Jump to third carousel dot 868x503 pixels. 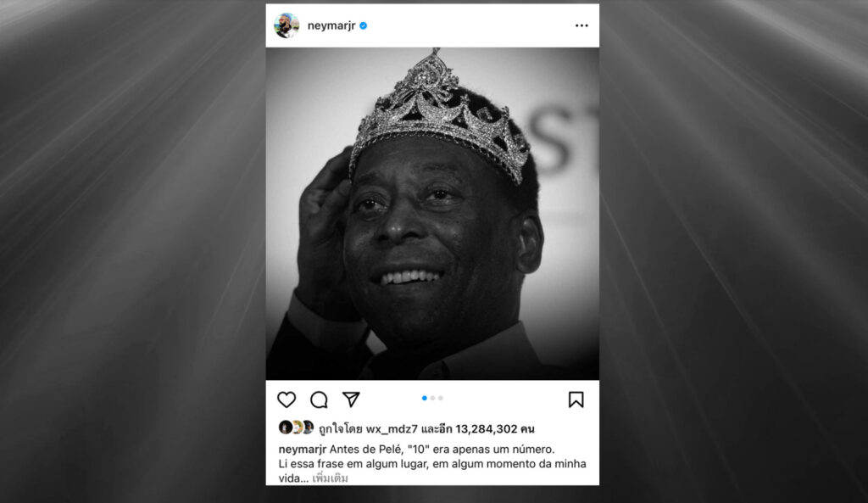[x=441, y=398]
